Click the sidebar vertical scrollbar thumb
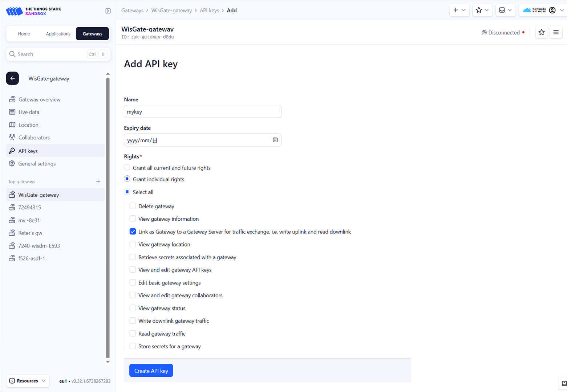The height and width of the screenshot is (392, 567). (x=108, y=218)
